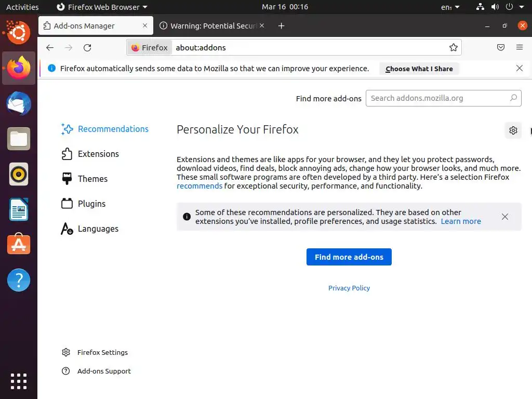The width and height of the screenshot is (532, 399).
Task: Expand the en input language dropdown
Action: 450,7
